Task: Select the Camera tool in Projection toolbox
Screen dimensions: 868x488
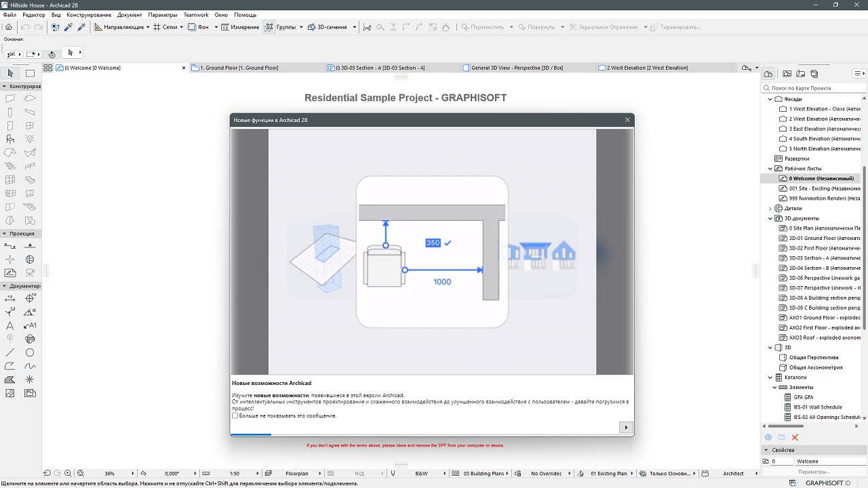Action: pos(30,272)
